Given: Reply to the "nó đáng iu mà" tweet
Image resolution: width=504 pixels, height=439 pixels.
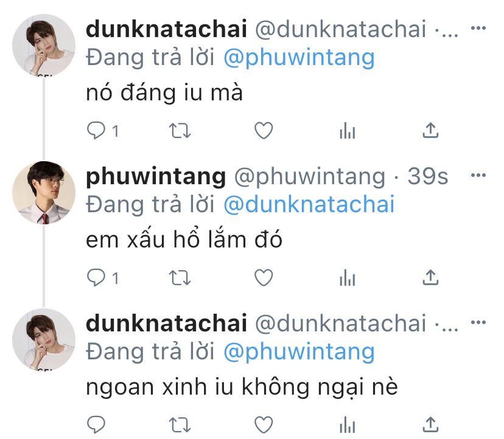Looking at the screenshot, I should coord(96,131).
